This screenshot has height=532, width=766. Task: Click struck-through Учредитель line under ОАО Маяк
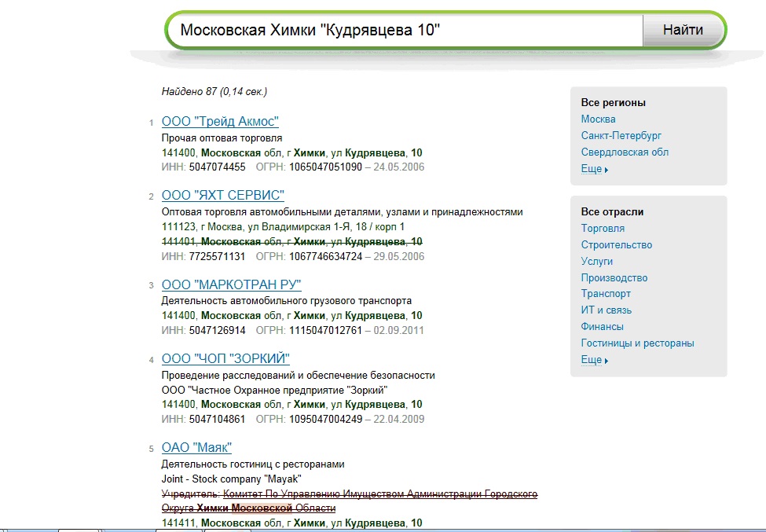click(x=350, y=501)
